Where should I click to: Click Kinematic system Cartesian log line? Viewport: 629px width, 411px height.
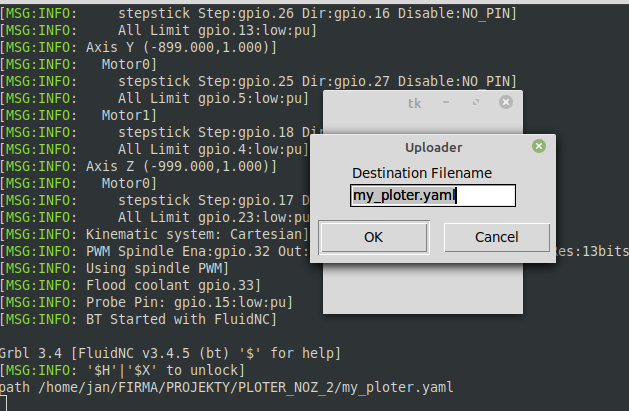coord(154,235)
